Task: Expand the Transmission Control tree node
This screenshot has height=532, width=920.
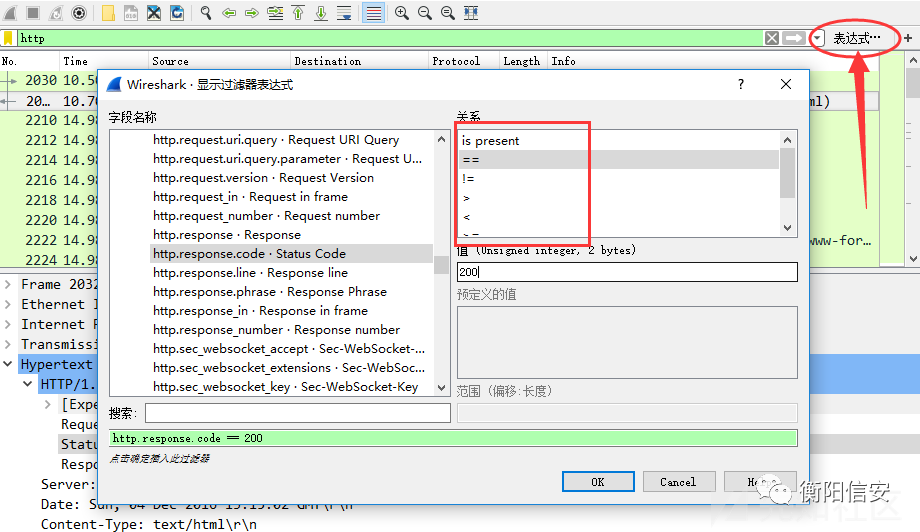Action: (x=8, y=344)
